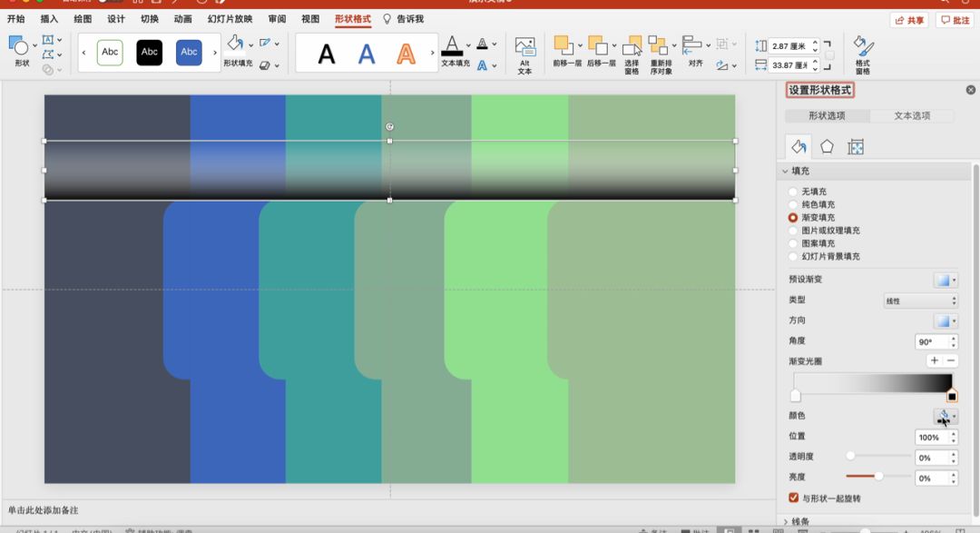Click the 共享 share button

[908, 20]
